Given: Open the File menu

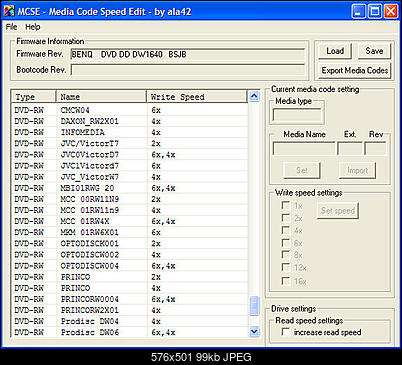Looking at the screenshot, I should coord(11,27).
